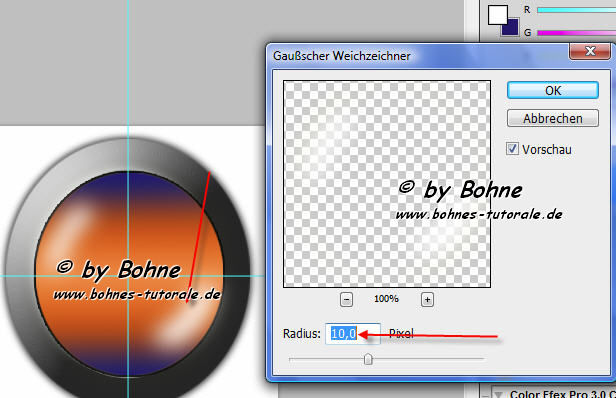Image resolution: width=616 pixels, height=398 pixels.
Task: Minimize the Color Efex Pro panel with dash icon
Action: (x=485, y=394)
